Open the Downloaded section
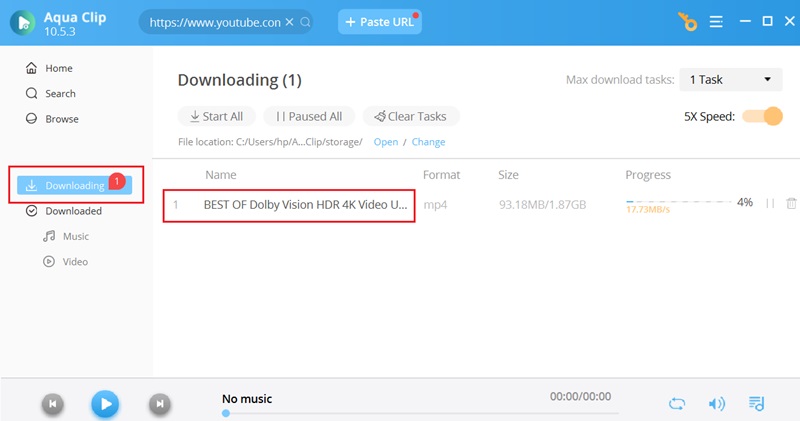800x421 pixels. pos(64,211)
